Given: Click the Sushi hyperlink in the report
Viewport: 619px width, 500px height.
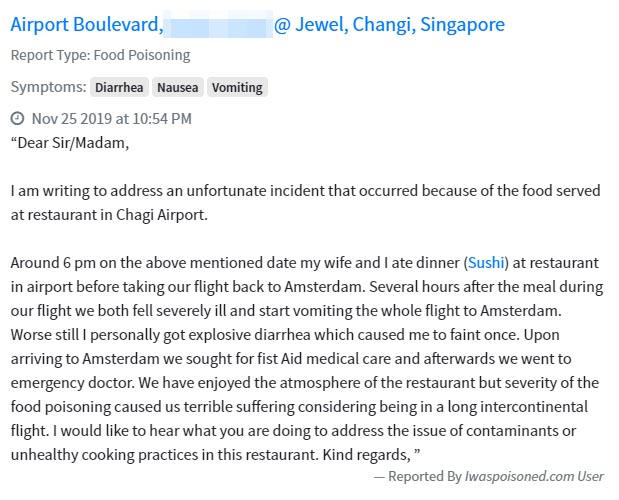Looking at the screenshot, I should pyautogui.click(x=488, y=264).
